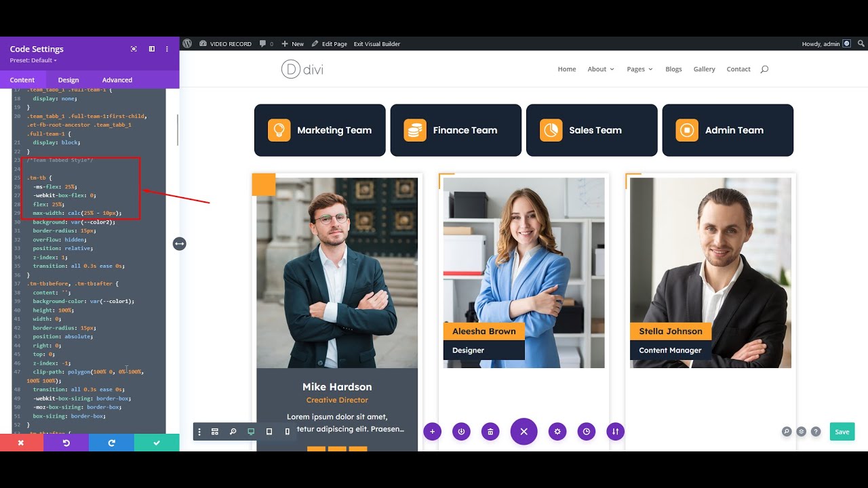Click the pie chart icon on Sales Team
This screenshot has height=488, width=868.
click(x=551, y=130)
